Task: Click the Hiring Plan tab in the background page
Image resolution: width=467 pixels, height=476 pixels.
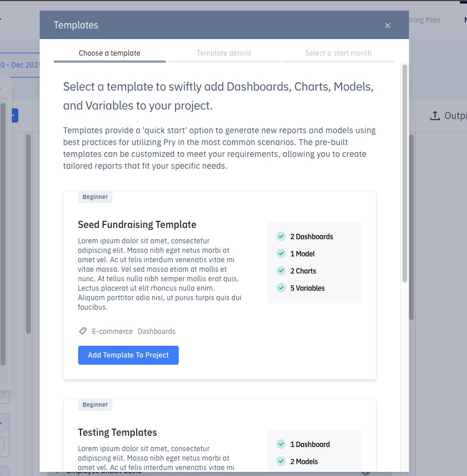Action: pos(424,20)
